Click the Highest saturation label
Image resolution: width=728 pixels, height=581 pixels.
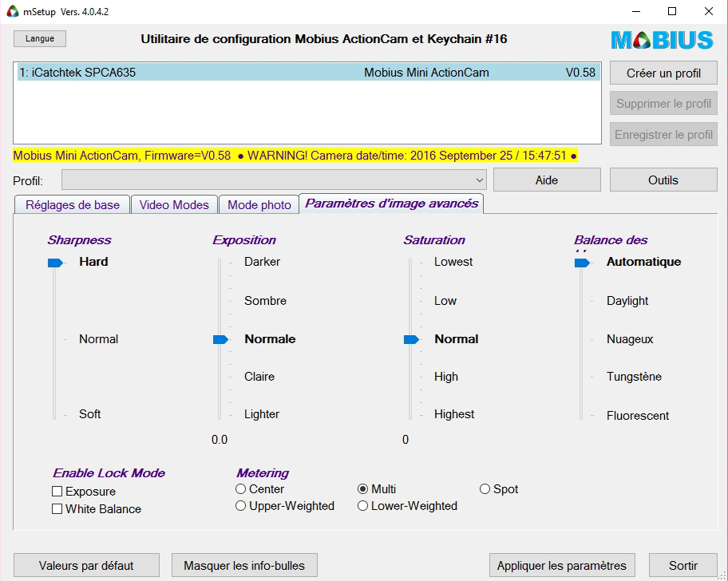(x=454, y=414)
